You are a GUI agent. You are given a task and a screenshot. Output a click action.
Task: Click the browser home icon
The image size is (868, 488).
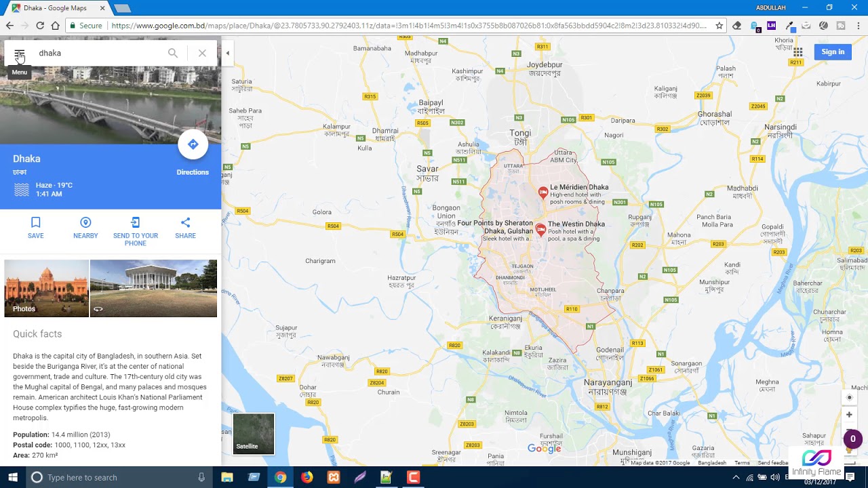coord(56,26)
